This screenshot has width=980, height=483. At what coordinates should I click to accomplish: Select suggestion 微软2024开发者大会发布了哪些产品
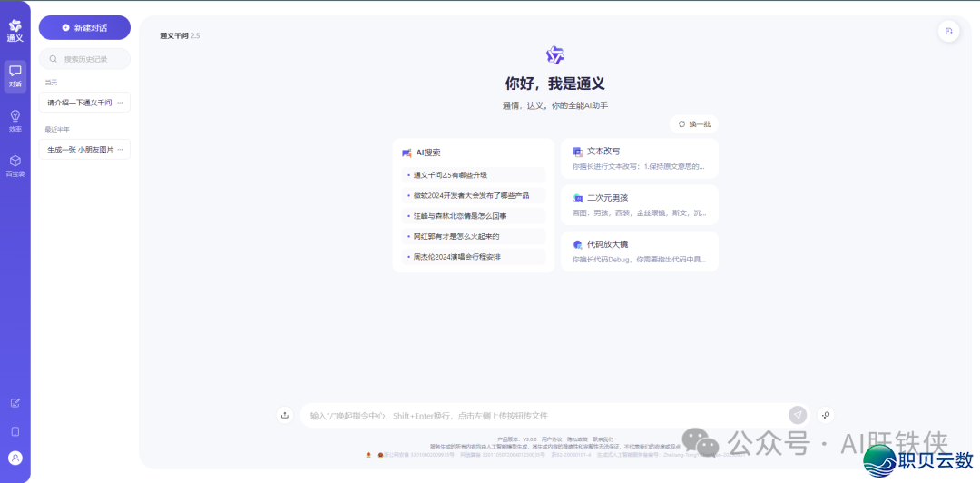pyautogui.click(x=473, y=196)
